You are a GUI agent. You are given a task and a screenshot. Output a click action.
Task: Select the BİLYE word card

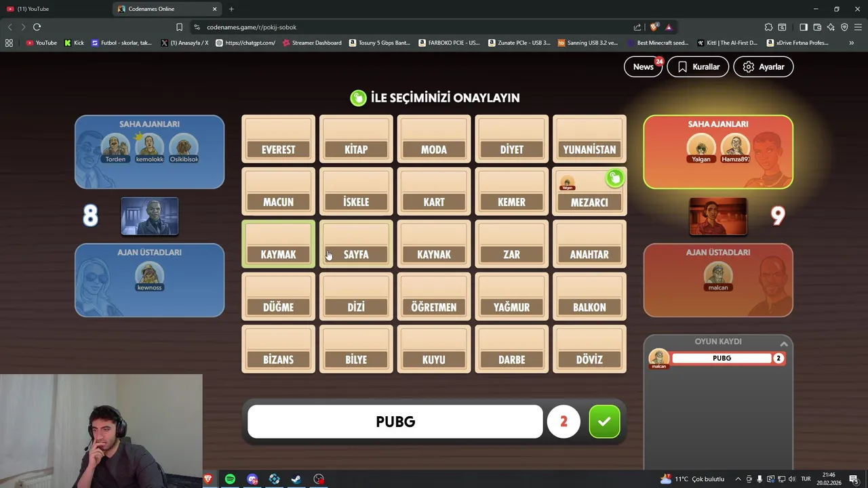[356, 349]
